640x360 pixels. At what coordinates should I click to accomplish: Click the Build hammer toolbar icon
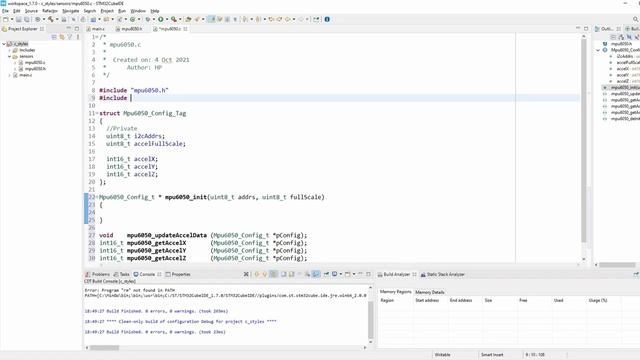[x=51, y=19]
